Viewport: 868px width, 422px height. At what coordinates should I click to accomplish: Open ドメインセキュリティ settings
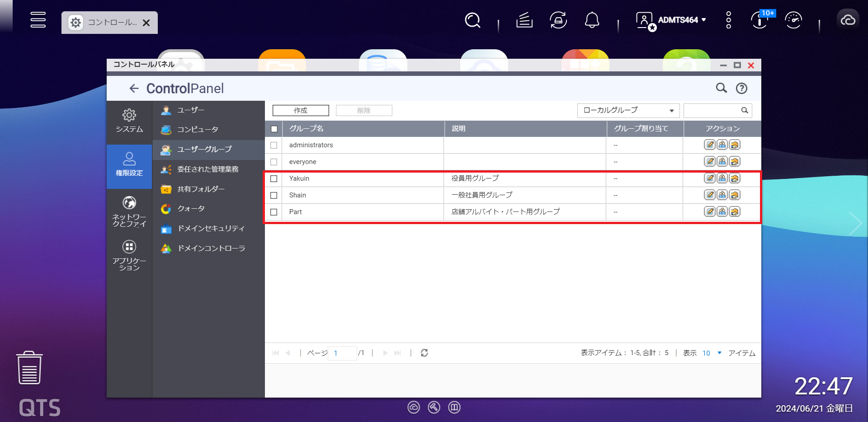208,229
